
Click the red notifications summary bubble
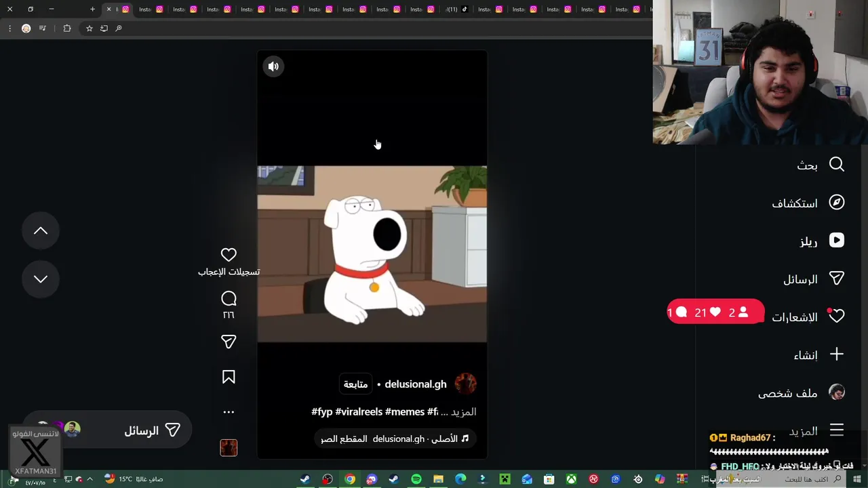[715, 312]
